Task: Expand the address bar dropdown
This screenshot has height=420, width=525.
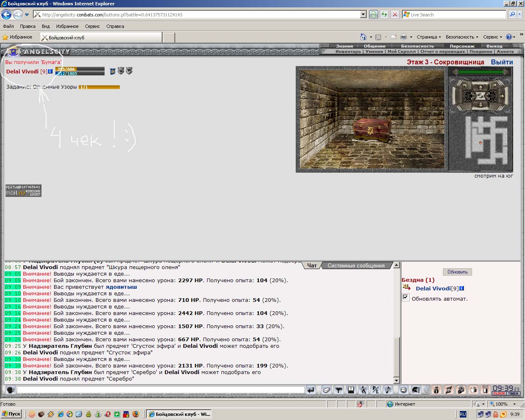Action: point(363,14)
